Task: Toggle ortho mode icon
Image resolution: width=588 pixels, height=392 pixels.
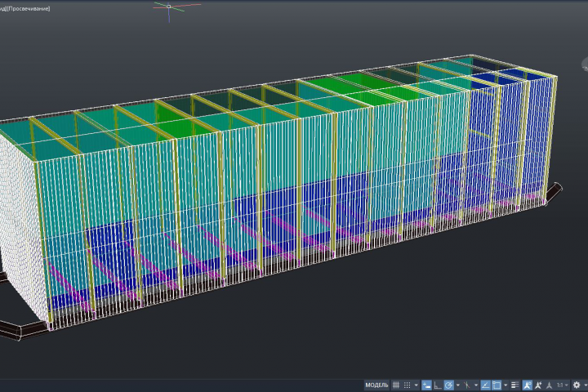Action: pyautogui.click(x=438, y=385)
